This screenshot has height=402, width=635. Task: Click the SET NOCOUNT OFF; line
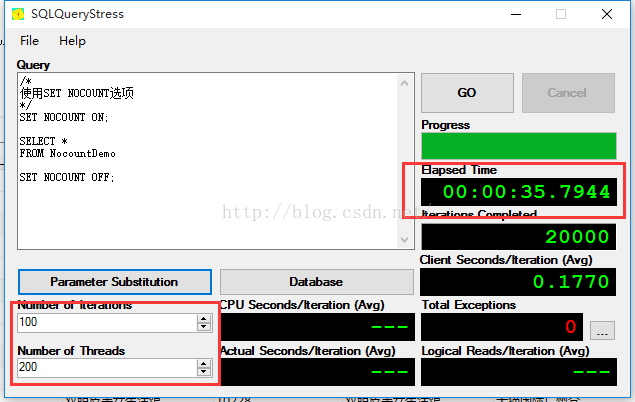(x=67, y=177)
